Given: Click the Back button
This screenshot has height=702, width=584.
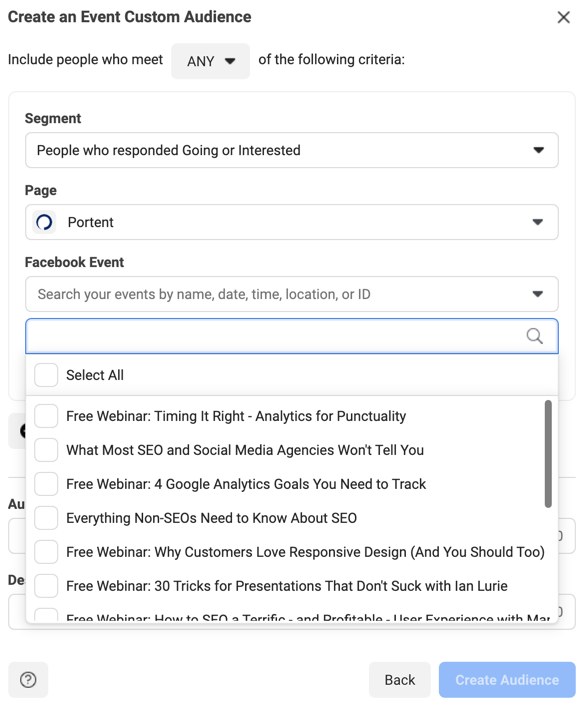Looking at the screenshot, I should [400, 680].
